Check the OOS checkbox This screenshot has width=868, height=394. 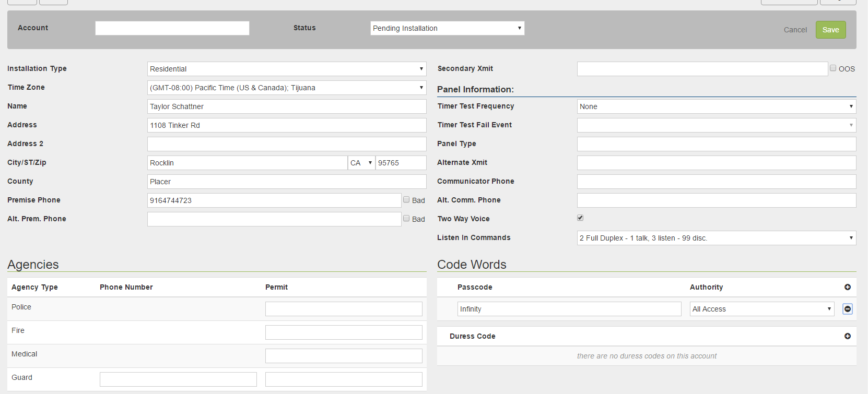coord(833,68)
